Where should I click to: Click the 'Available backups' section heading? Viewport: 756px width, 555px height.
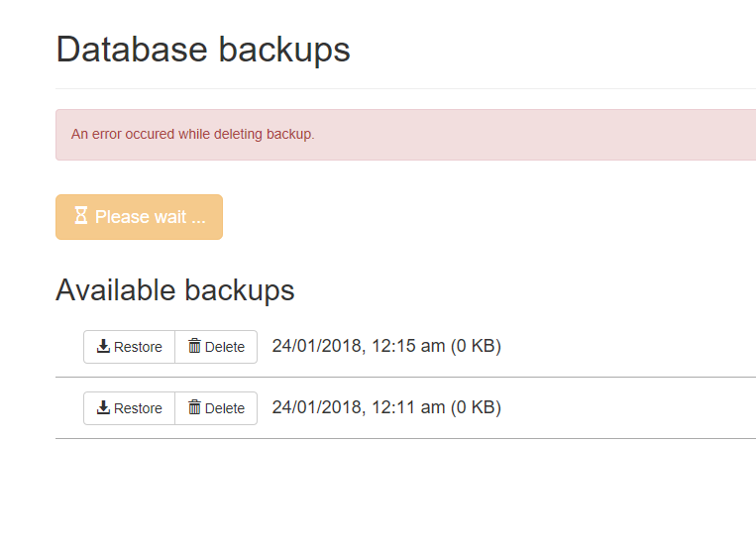[175, 290]
